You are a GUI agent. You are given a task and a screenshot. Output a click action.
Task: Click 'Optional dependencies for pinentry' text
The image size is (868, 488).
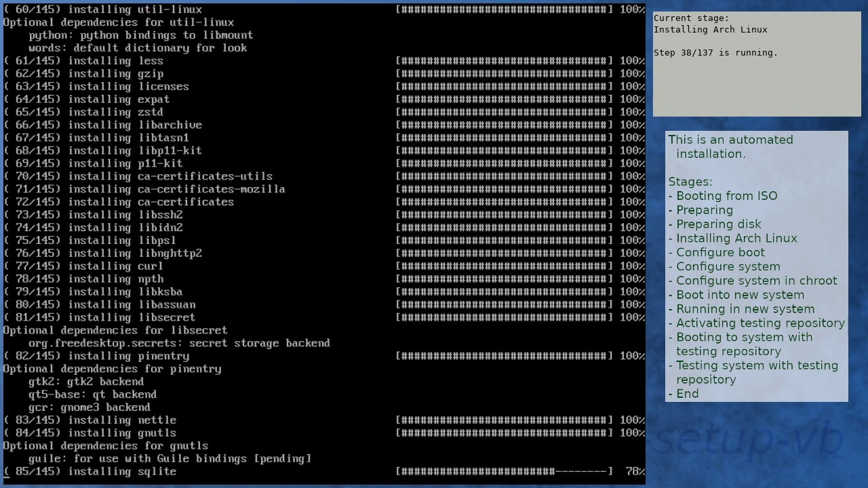[x=112, y=369]
